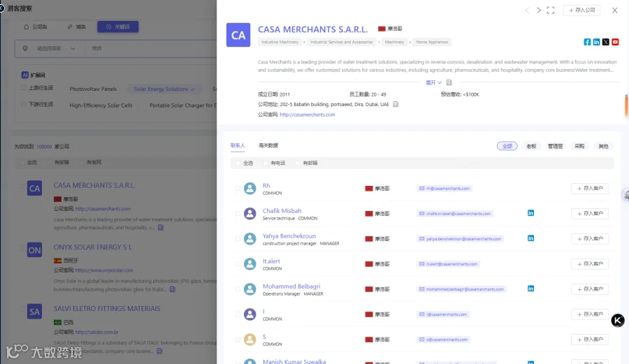
Task: Go to next company with right arrow
Action: pos(539,10)
